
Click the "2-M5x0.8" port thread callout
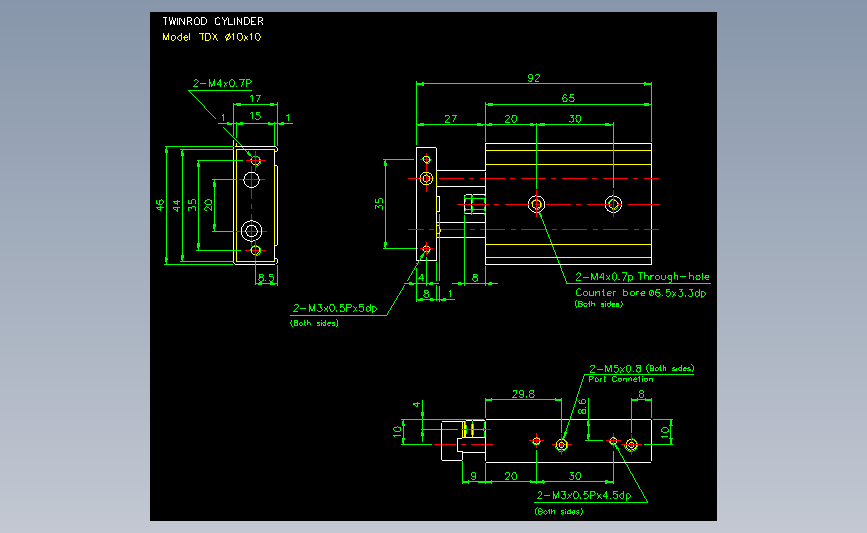[615, 368]
